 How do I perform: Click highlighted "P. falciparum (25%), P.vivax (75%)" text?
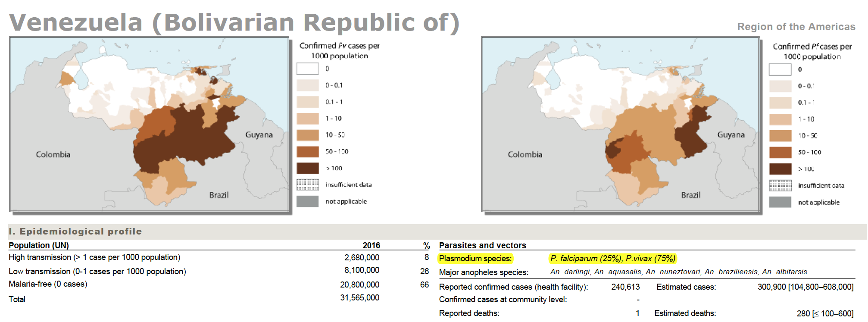612,259
